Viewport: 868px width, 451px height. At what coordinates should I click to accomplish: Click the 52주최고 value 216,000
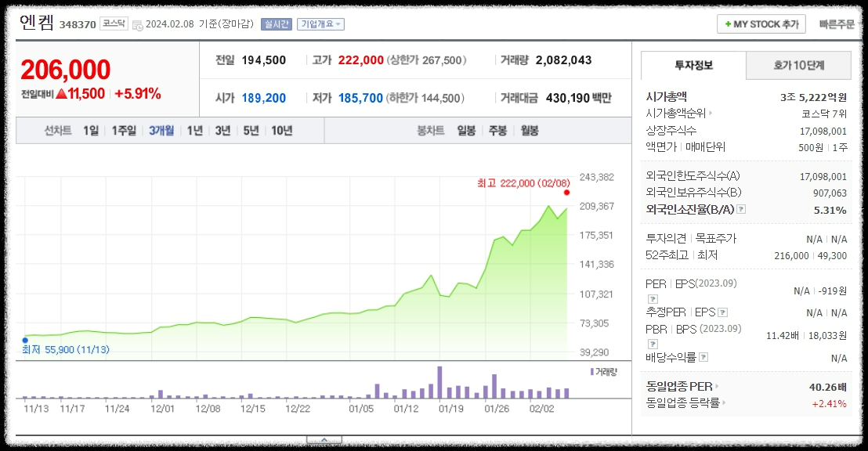pos(791,256)
